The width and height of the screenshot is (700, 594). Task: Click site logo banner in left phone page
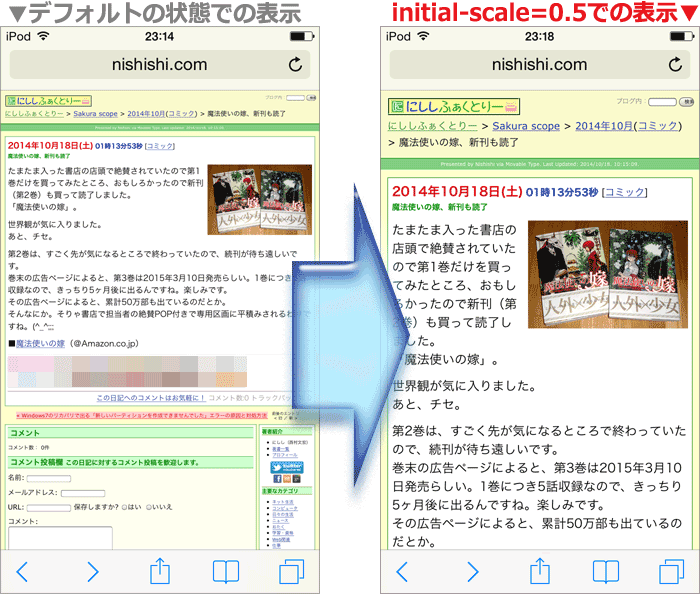pyautogui.click(x=49, y=101)
